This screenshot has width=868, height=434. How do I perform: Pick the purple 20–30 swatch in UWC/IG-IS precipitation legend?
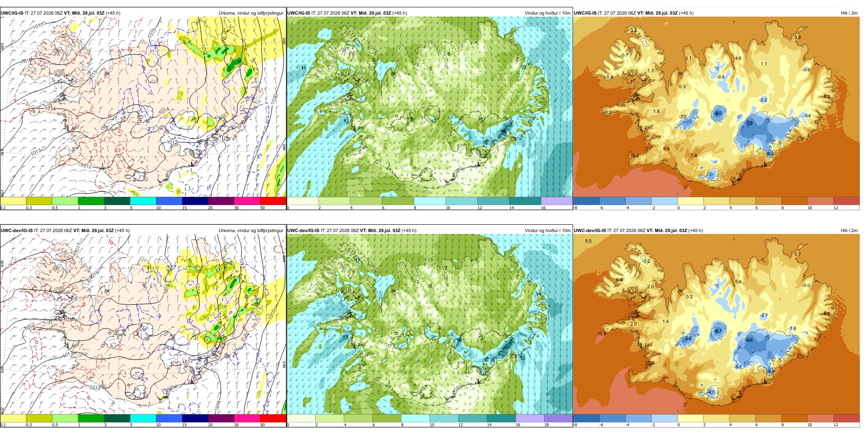[x=221, y=201]
